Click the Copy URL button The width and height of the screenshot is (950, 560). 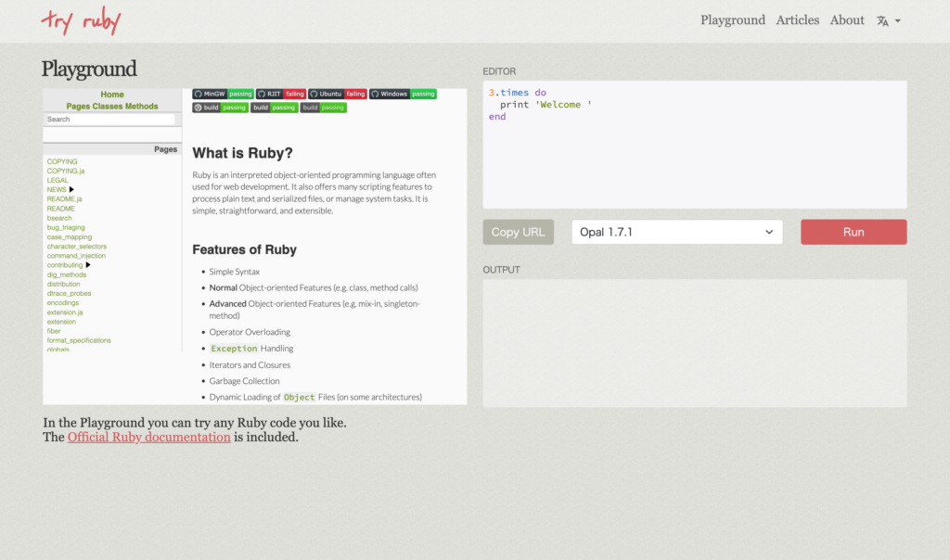pos(518,232)
